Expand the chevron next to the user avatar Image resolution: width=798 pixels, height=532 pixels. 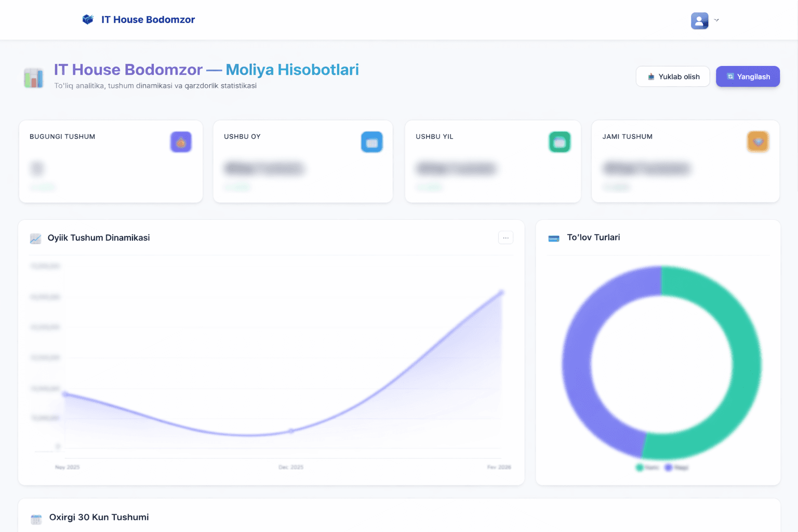click(x=716, y=20)
